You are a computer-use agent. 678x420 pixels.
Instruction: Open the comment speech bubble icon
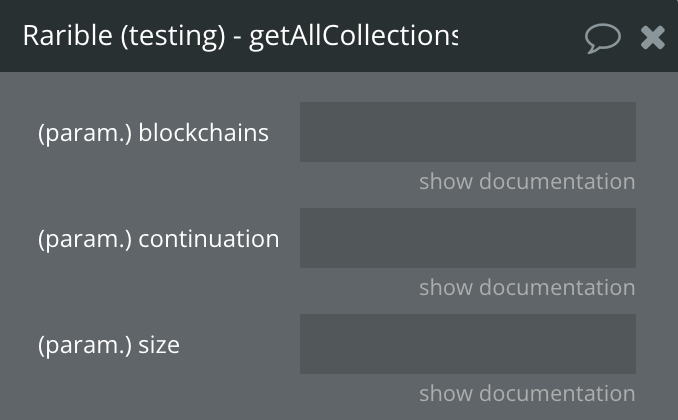click(603, 38)
